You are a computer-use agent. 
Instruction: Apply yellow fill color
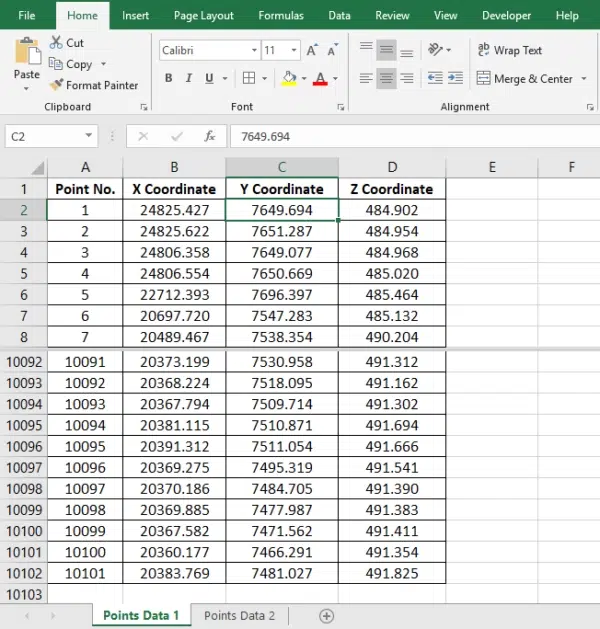pyautogui.click(x=289, y=78)
